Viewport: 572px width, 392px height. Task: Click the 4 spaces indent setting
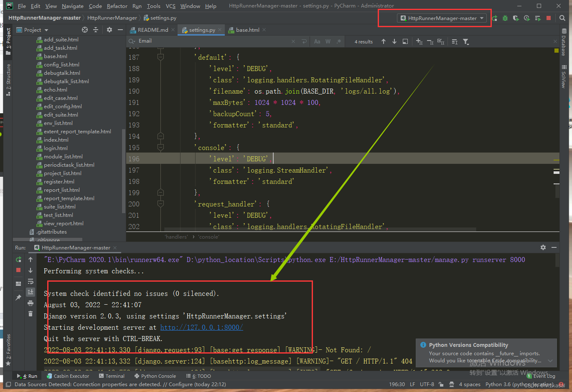(470, 384)
